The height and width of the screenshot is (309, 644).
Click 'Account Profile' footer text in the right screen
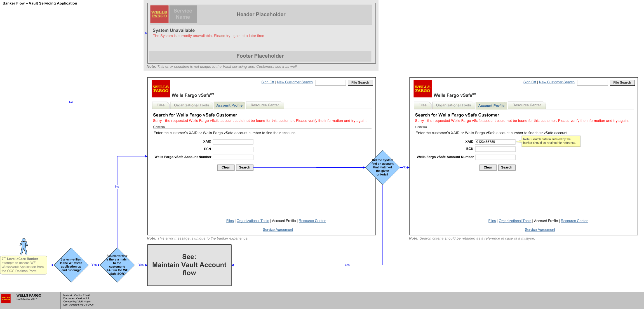tap(546, 221)
